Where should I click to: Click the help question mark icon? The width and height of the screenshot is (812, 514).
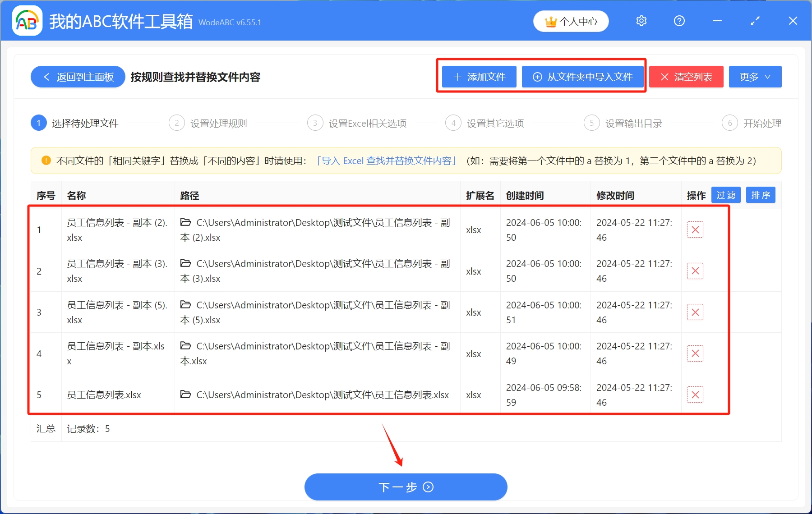click(x=679, y=21)
